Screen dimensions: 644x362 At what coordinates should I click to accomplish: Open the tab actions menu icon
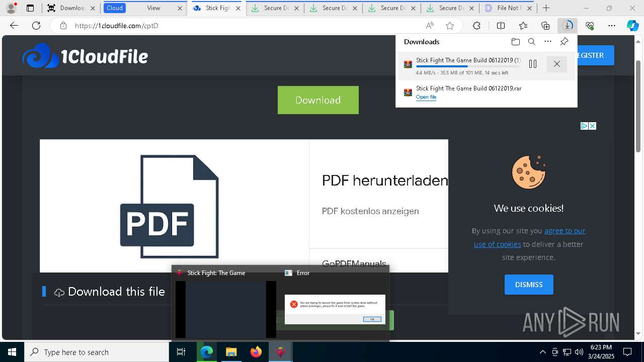pos(30,8)
